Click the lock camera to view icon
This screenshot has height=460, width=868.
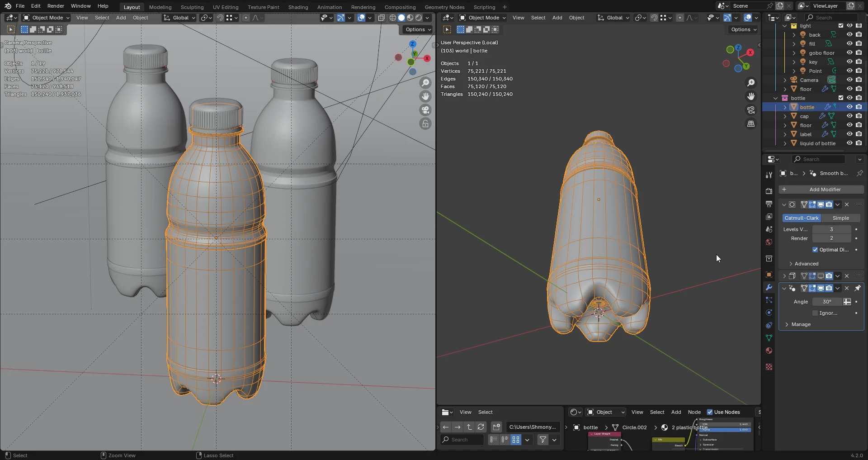425,123
